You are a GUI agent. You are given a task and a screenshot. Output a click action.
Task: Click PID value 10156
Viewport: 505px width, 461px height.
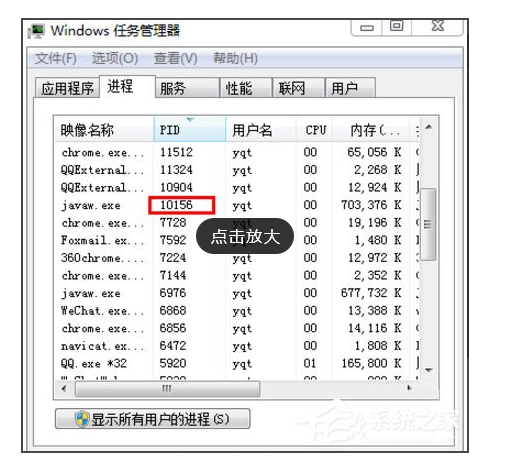[x=176, y=205]
